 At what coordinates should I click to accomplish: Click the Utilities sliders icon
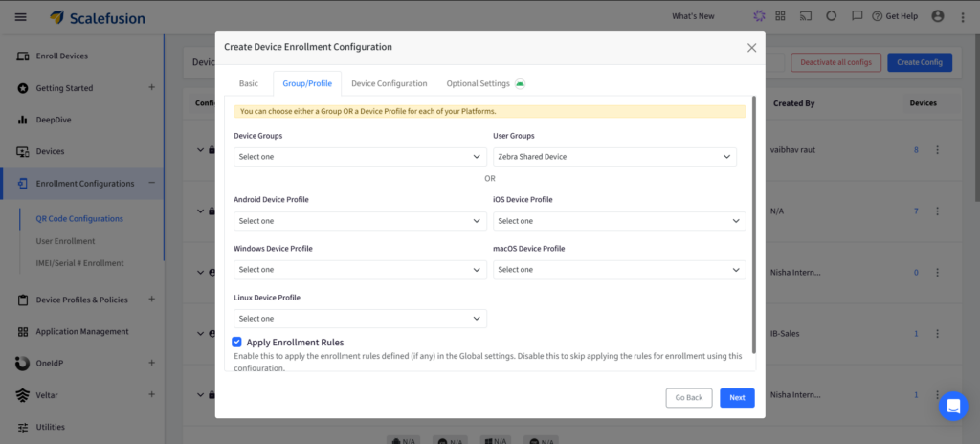coord(23,427)
